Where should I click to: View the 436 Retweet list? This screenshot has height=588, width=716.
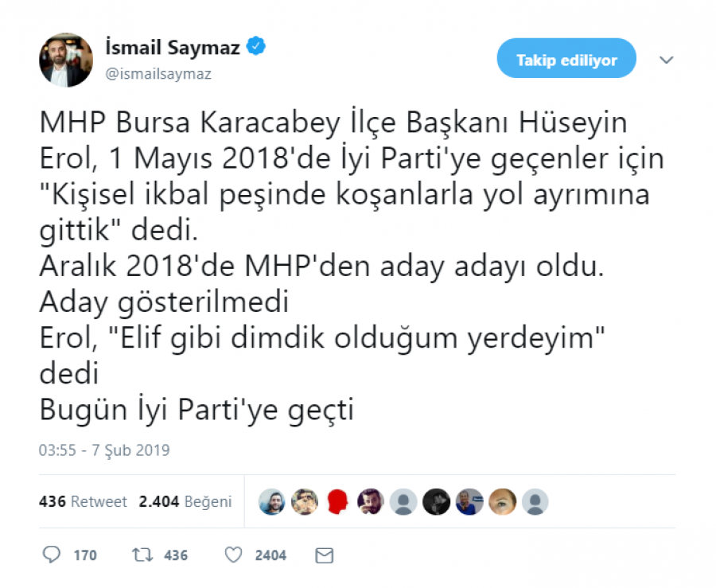(x=83, y=501)
